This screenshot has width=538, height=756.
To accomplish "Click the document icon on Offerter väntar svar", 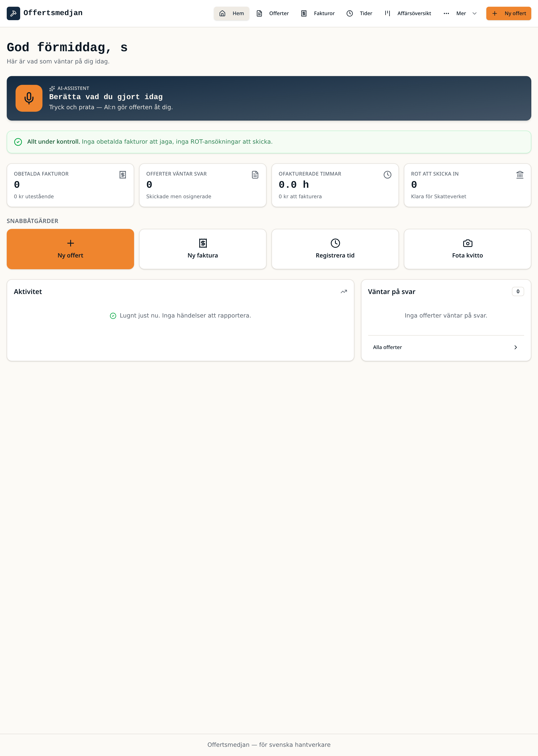I will pyautogui.click(x=255, y=175).
